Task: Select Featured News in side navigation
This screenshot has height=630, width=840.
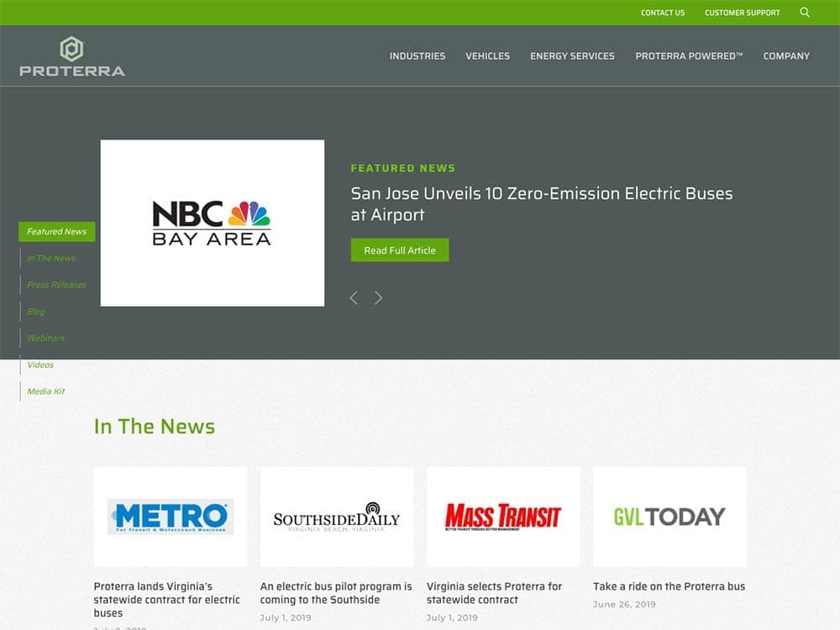Action: click(x=57, y=232)
